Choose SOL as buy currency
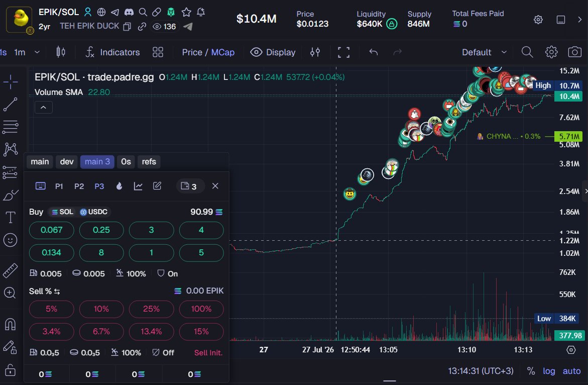Screen dimensions: 588x385 [x=63, y=212]
